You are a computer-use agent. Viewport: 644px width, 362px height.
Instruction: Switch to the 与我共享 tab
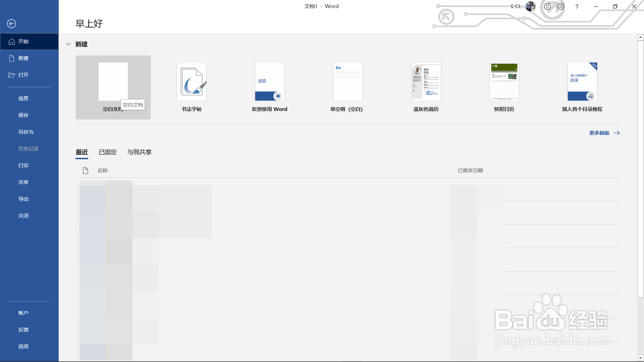(140, 152)
